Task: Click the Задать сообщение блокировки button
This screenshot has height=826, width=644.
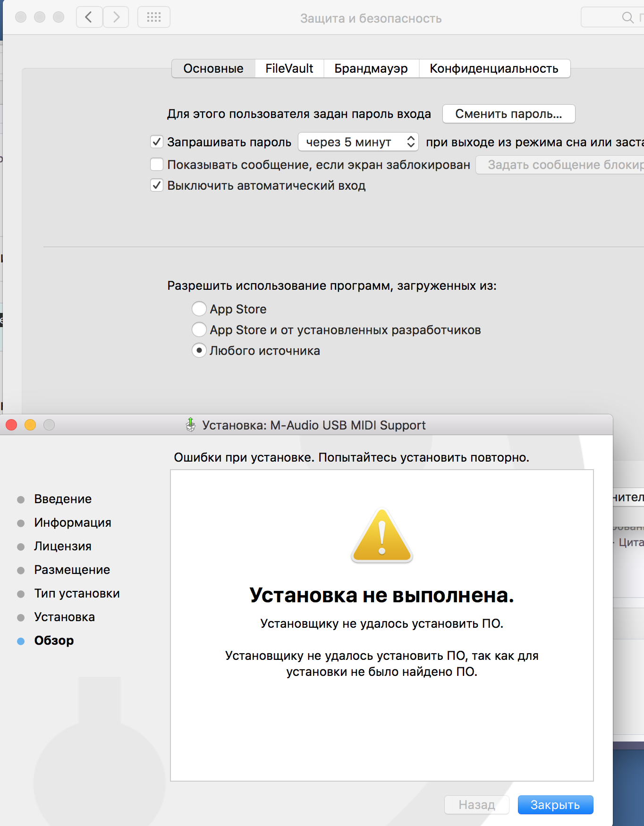Action: tap(560, 165)
